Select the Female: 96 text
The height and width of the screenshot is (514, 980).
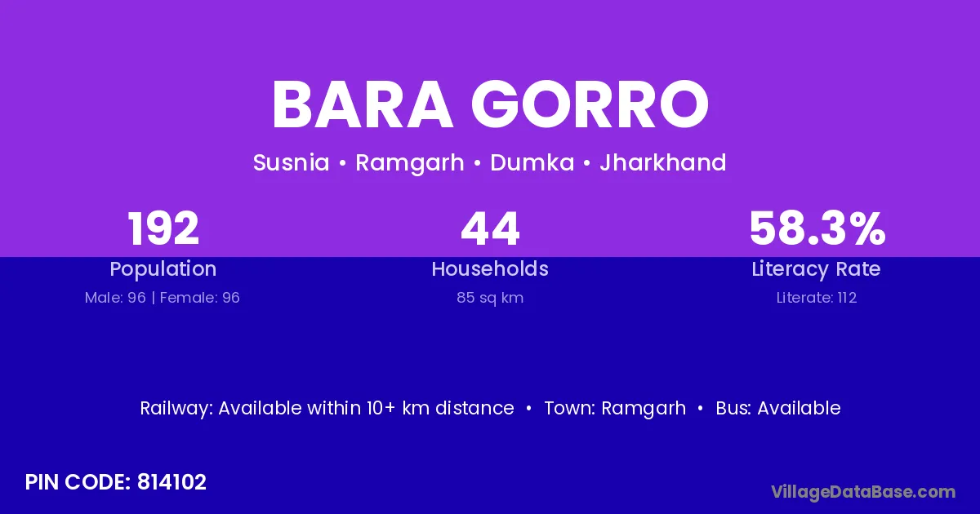pos(200,298)
